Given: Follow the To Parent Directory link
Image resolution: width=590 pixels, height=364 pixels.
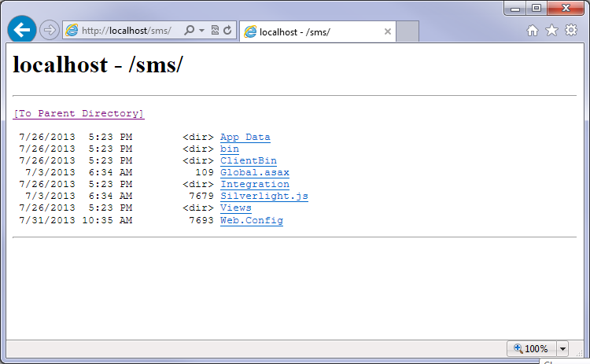Looking at the screenshot, I should (79, 113).
